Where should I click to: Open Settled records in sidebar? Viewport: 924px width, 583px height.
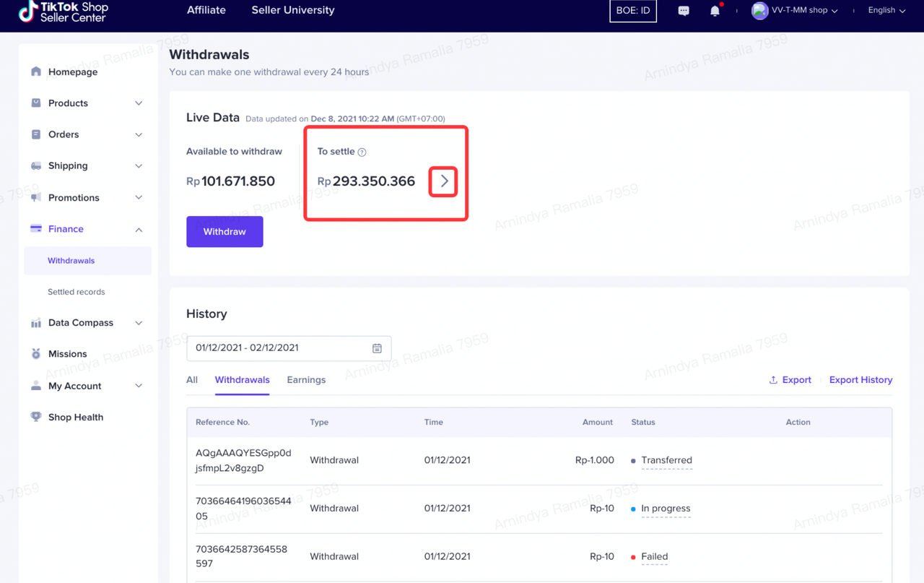pyautogui.click(x=77, y=292)
